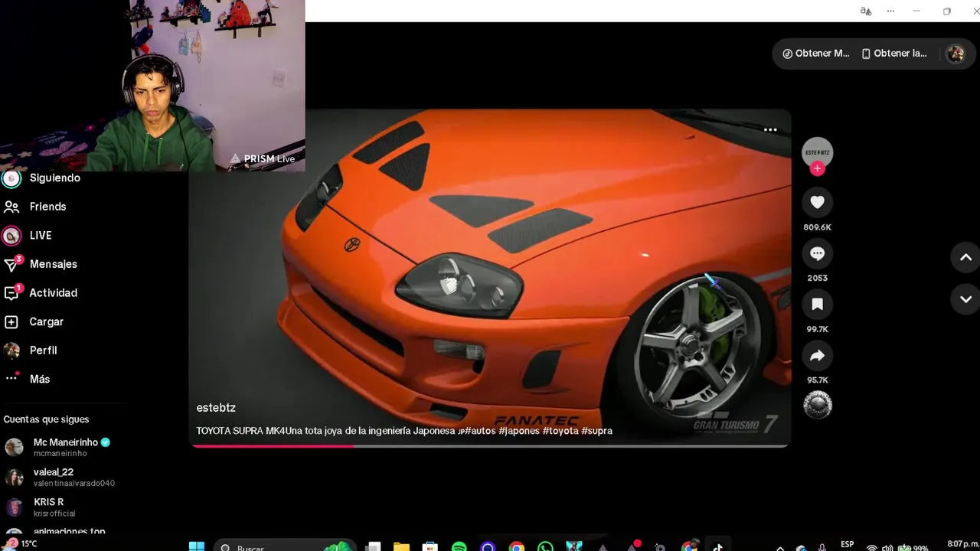Open the #toyota hashtag
Screen dimensions: 980x551
pos(560,431)
